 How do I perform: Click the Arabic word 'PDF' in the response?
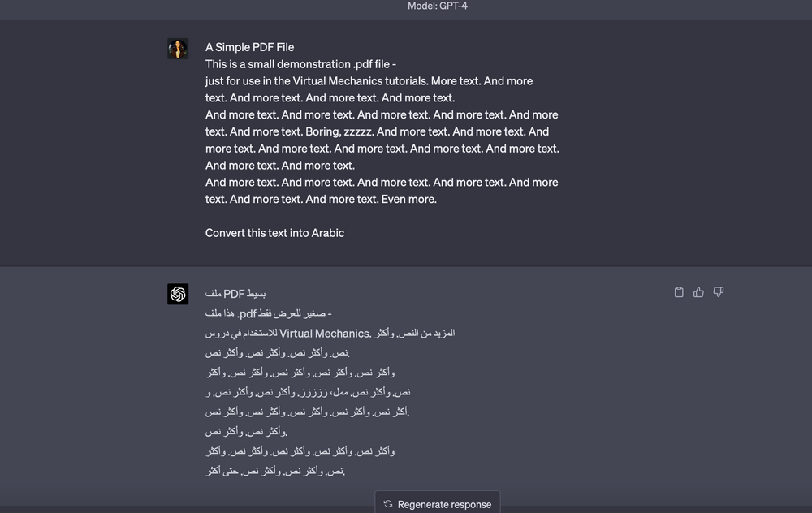pos(235,293)
